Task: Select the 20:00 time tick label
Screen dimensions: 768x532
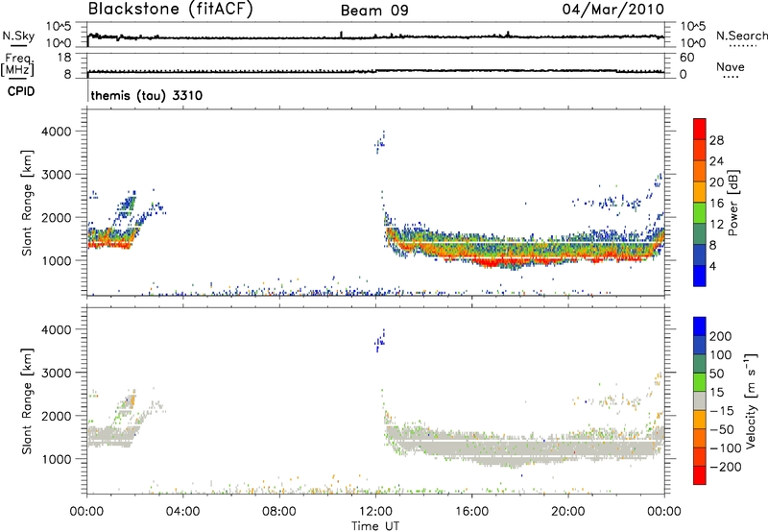Action: click(568, 512)
